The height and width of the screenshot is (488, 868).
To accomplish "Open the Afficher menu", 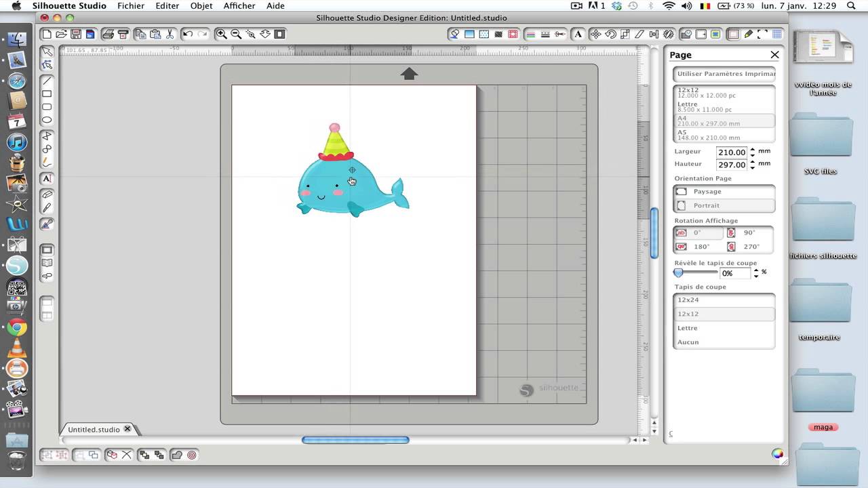I will coord(239,6).
